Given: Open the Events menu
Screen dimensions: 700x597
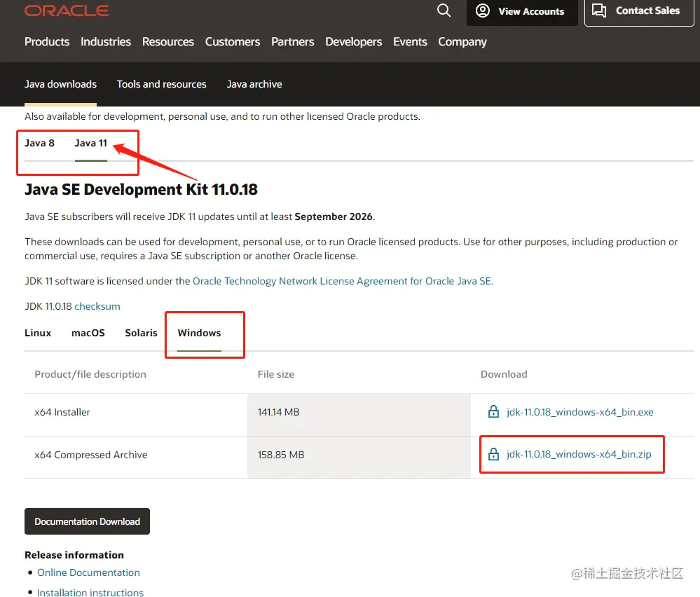Looking at the screenshot, I should tap(410, 41).
